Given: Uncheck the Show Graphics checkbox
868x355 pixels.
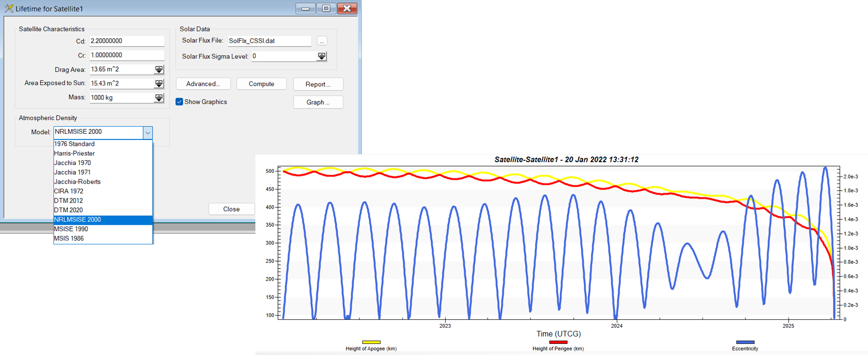Looking at the screenshot, I should [179, 102].
